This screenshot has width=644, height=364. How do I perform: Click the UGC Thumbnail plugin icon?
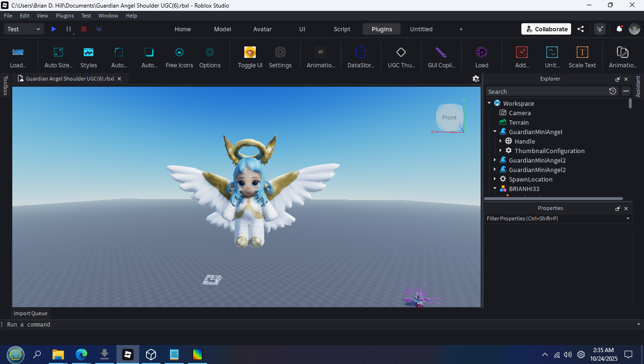point(401,52)
